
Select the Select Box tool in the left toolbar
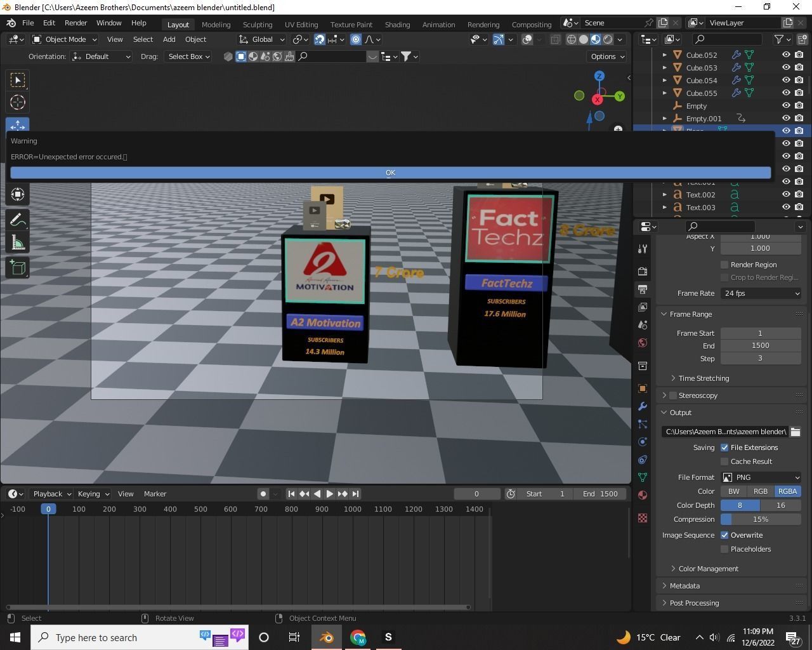coord(18,80)
